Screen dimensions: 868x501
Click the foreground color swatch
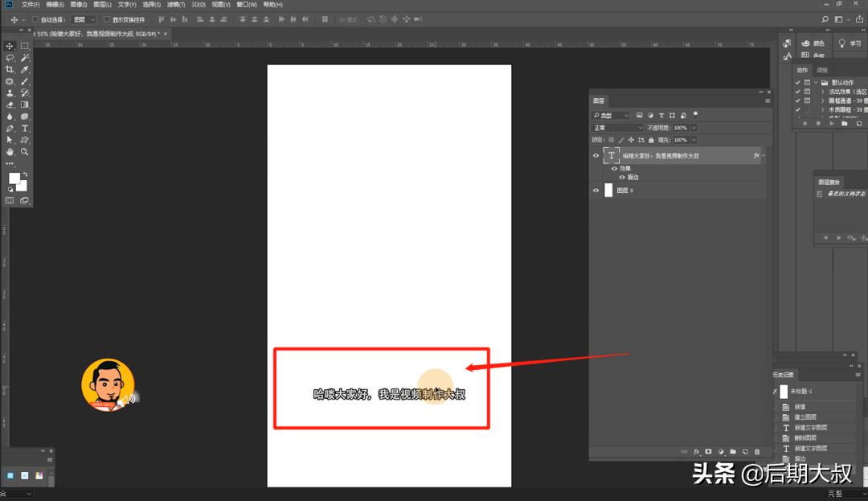point(14,179)
